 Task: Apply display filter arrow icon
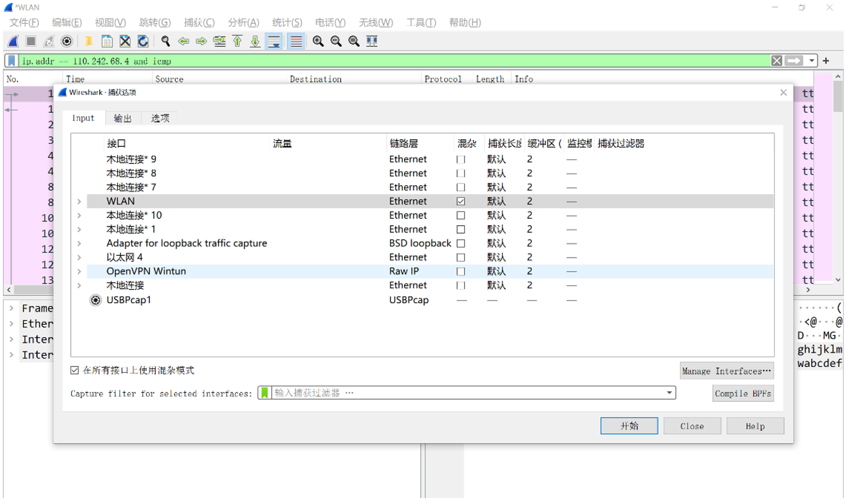[x=794, y=61]
